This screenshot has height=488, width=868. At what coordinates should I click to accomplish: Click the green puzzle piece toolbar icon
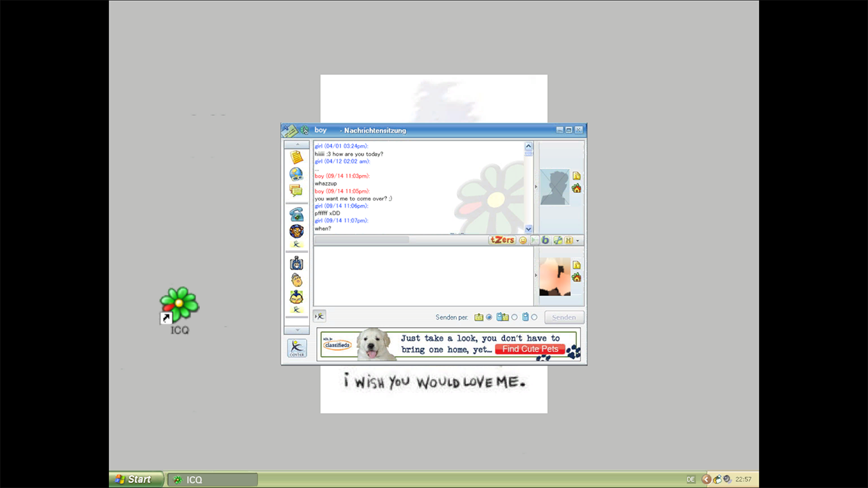tap(558, 240)
